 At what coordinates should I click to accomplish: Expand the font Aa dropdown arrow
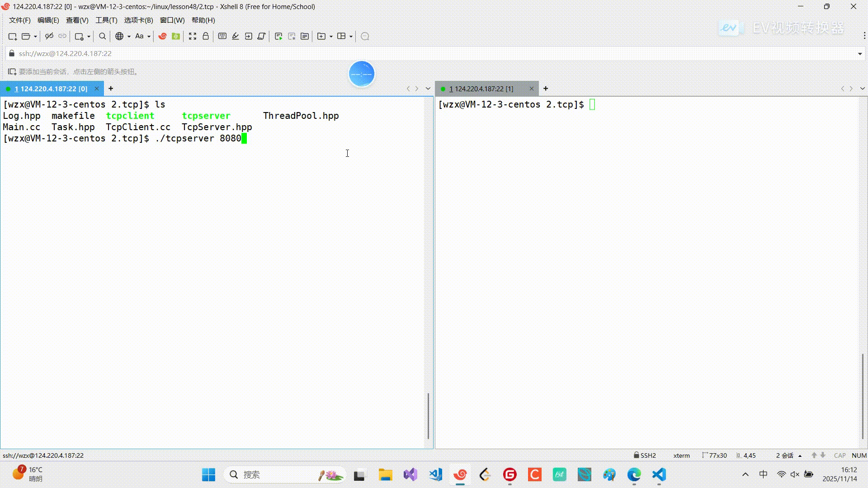(x=149, y=36)
